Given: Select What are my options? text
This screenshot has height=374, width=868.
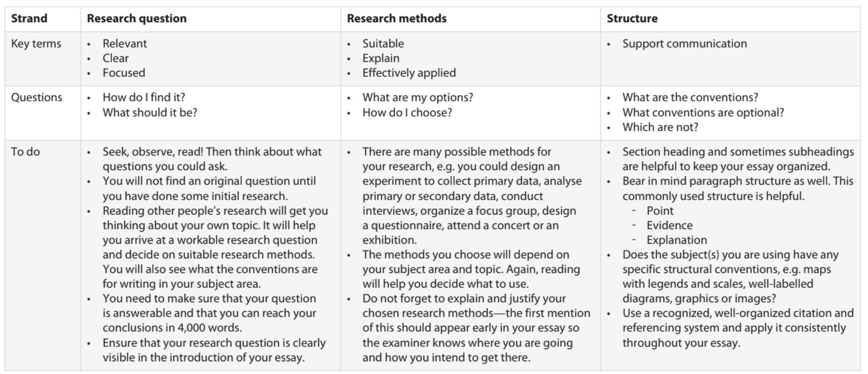Looking at the screenshot, I should [x=417, y=97].
